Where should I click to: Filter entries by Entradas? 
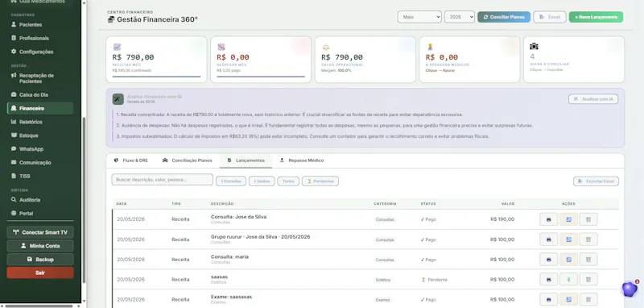tap(231, 181)
